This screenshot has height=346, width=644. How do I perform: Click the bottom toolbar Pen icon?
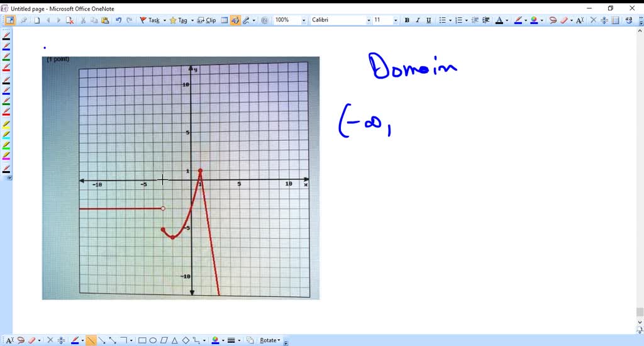[x=75, y=340]
